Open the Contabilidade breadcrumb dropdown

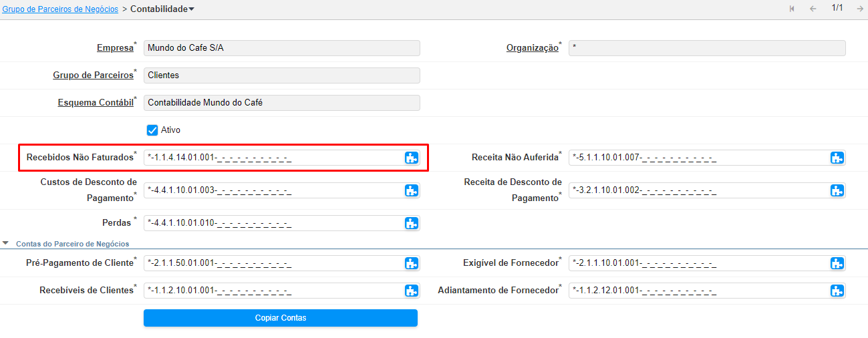192,9
